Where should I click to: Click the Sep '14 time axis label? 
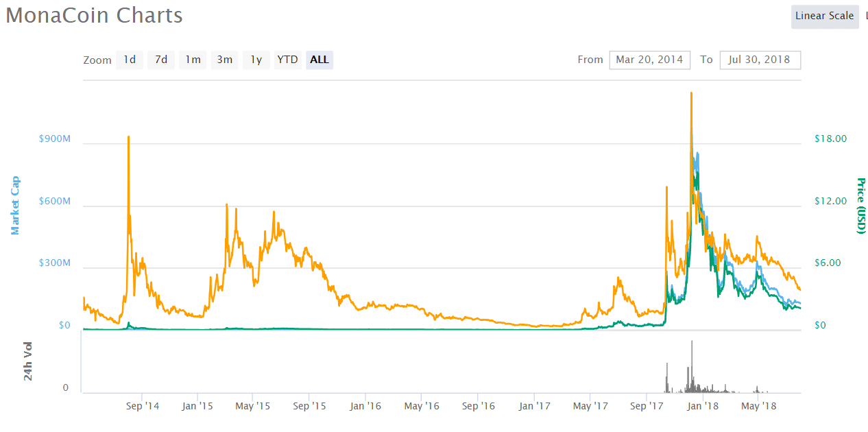[143, 406]
